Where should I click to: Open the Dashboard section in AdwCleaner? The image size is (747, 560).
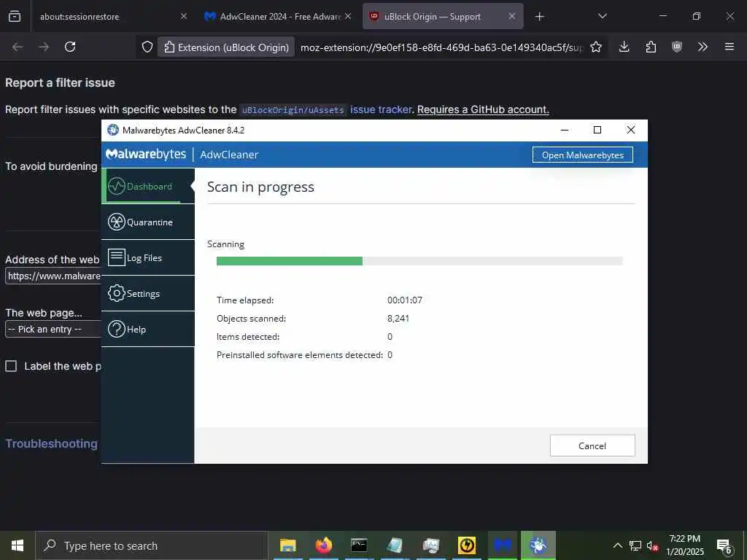coord(147,186)
